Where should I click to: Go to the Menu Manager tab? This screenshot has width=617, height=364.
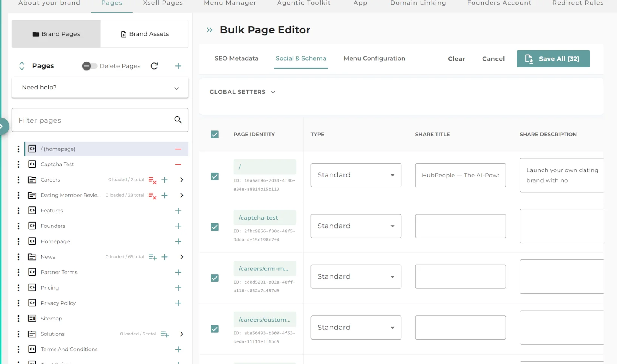click(230, 3)
